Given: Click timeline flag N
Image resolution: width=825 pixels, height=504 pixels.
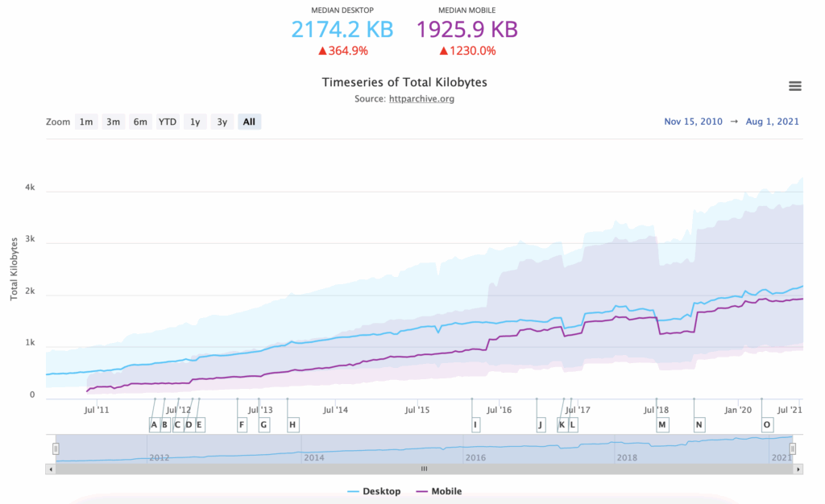Looking at the screenshot, I should click(x=699, y=424).
